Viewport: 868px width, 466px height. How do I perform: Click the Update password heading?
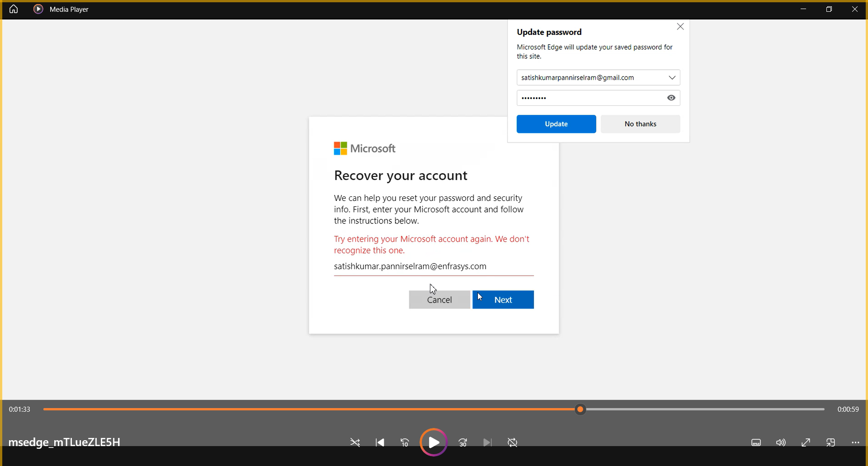point(549,32)
